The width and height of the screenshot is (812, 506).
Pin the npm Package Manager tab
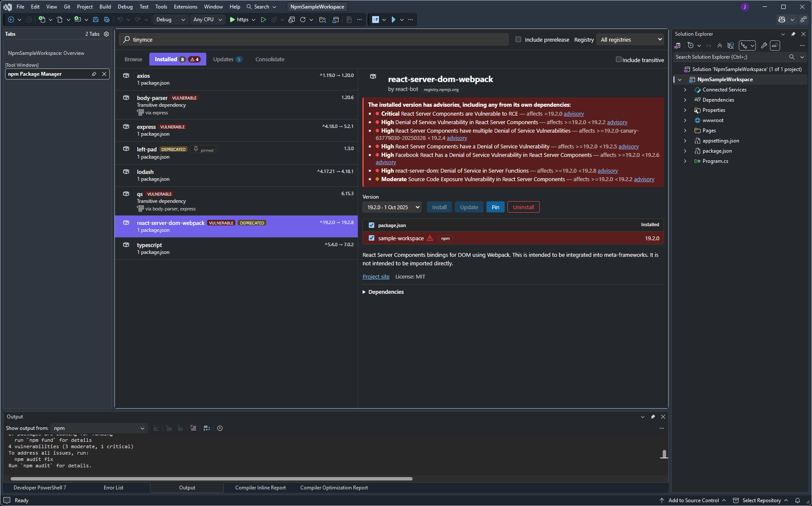pyautogui.click(x=94, y=74)
